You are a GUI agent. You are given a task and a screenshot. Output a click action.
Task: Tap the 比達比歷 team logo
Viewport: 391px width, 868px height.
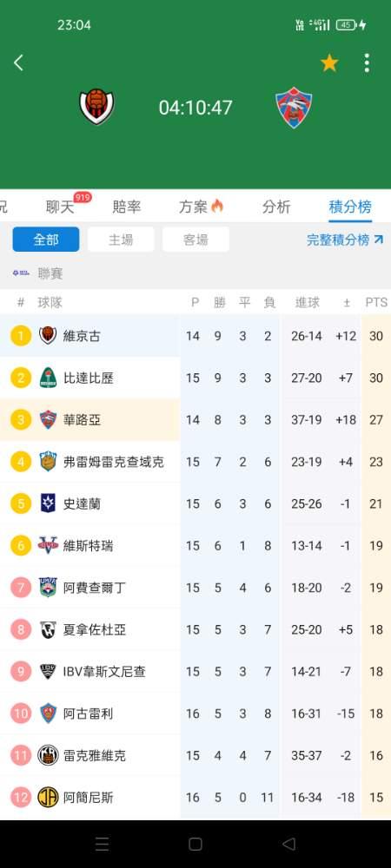tap(48, 378)
